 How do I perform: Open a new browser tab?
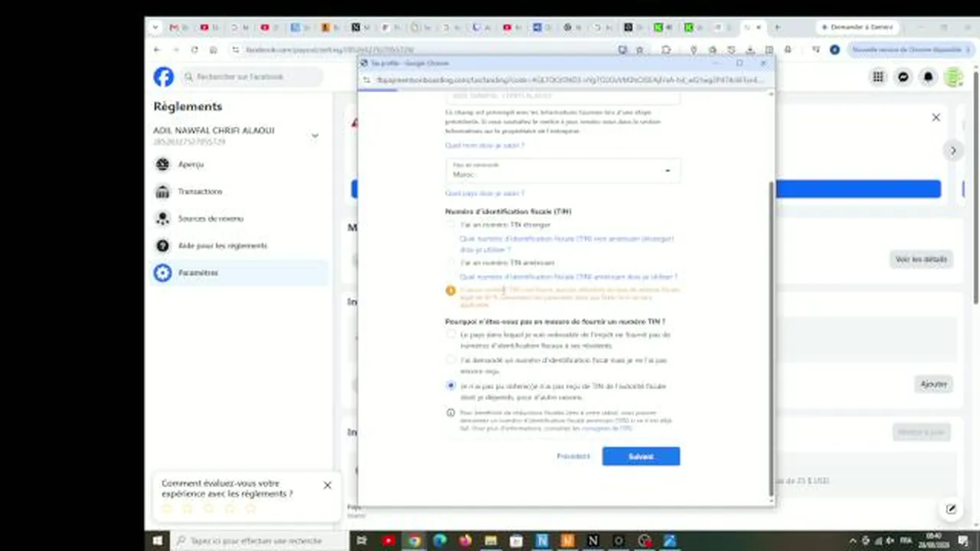click(x=777, y=27)
